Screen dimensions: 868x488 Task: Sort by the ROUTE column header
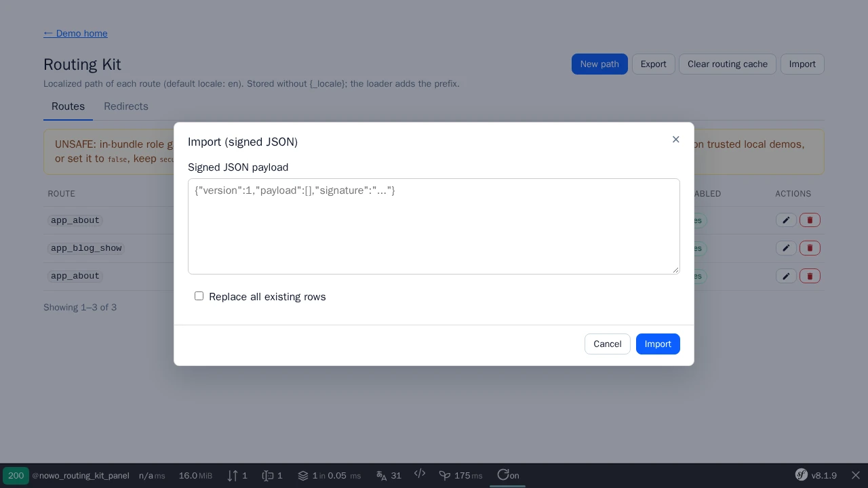click(x=62, y=194)
